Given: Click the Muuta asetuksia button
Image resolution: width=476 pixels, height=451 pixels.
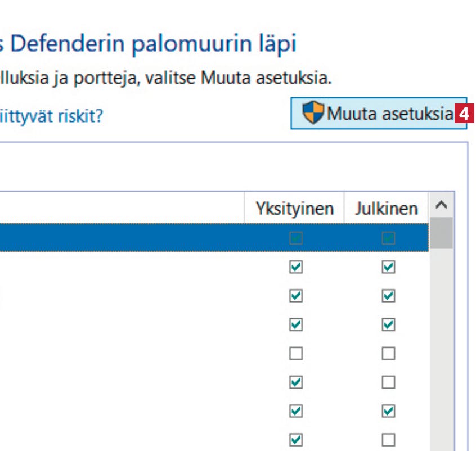Looking at the screenshot, I should [x=379, y=113].
